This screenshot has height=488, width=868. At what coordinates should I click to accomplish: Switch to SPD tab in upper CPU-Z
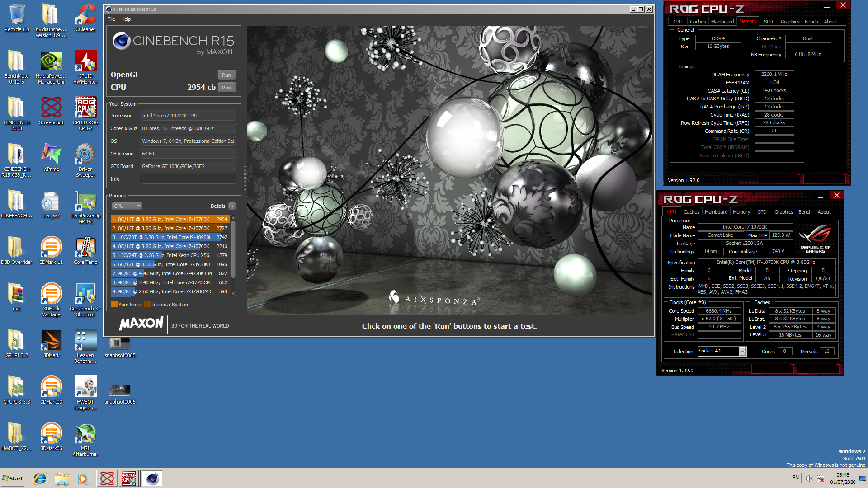tap(768, 22)
